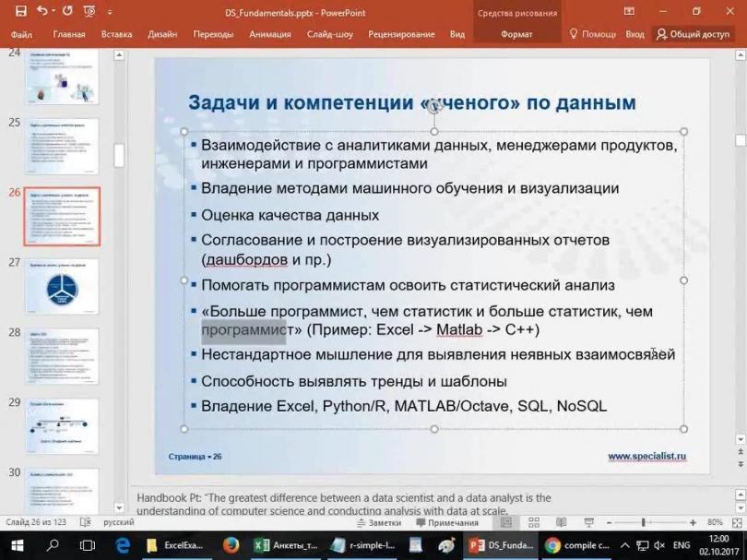Click the spell check status icon
The width and height of the screenshot is (747, 560).
pyautogui.click(x=86, y=522)
